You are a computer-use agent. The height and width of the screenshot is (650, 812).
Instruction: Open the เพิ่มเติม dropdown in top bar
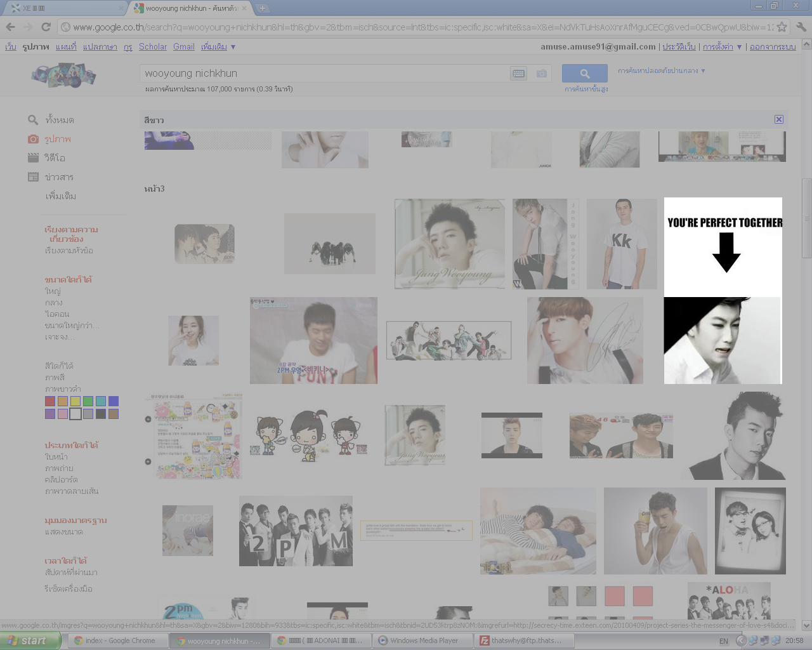click(x=218, y=47)
